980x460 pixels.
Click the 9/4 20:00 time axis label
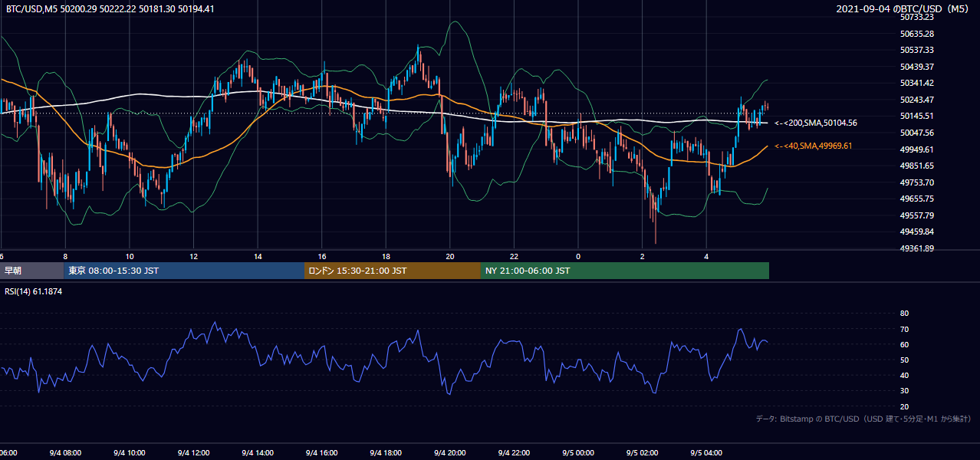pos(450,453)
